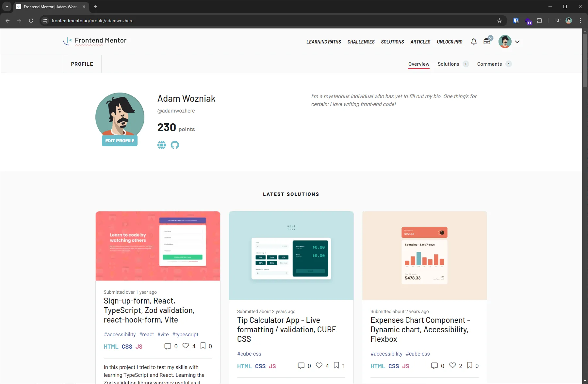
Task: Open the Articles page
Action: pos(420,42)
